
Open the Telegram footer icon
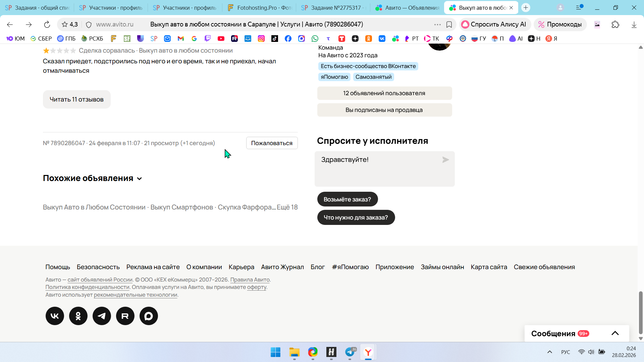pyautogui.click(x=102, y=316)
